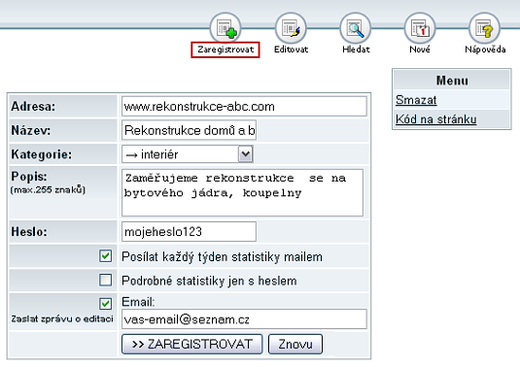Click the Hledat magnifier icon
This screenshot has width=520, height=367.
point(355,28)
